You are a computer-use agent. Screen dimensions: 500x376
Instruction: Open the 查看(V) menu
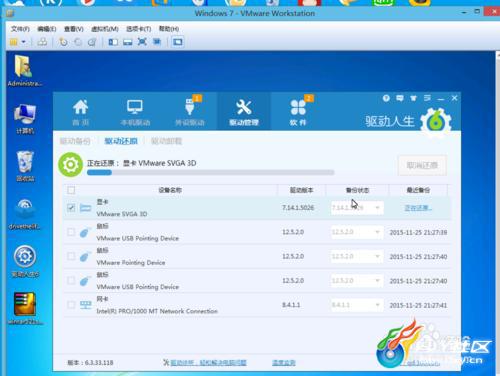click(74, 29)
